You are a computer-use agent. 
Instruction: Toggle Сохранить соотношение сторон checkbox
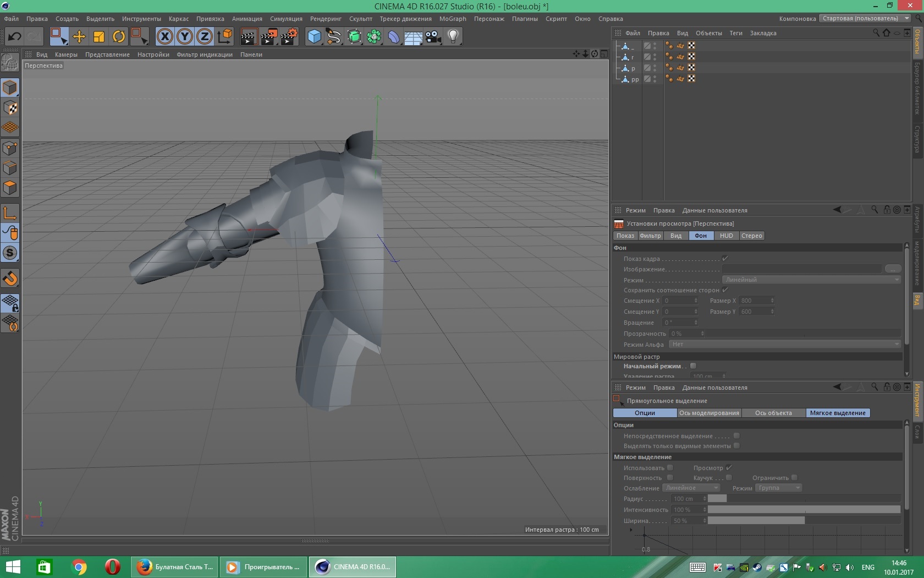(x=725, y=290)
